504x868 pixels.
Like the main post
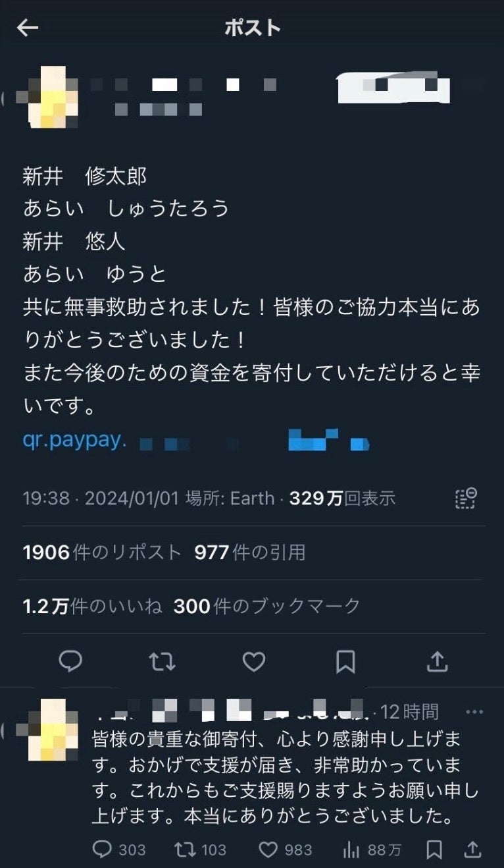pos(254,661)
